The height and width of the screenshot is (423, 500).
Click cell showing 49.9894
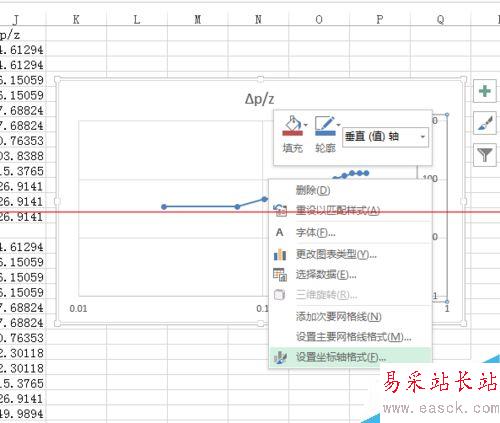click(x=23, y=414)
